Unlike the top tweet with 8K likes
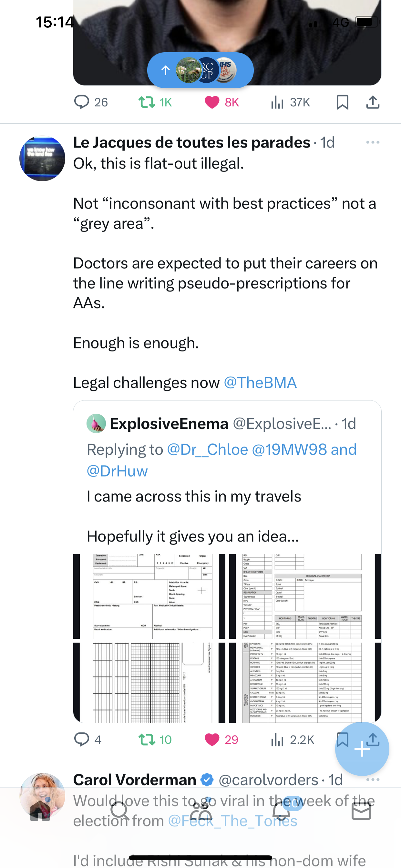The width and height of the screenshot is (401, 868). coord(221,102)
